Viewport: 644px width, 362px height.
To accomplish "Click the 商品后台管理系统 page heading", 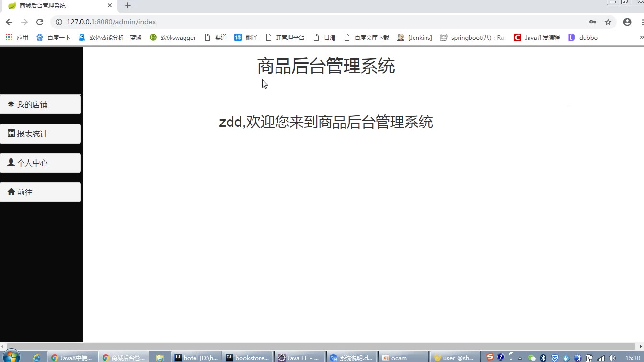I will 326,66.
